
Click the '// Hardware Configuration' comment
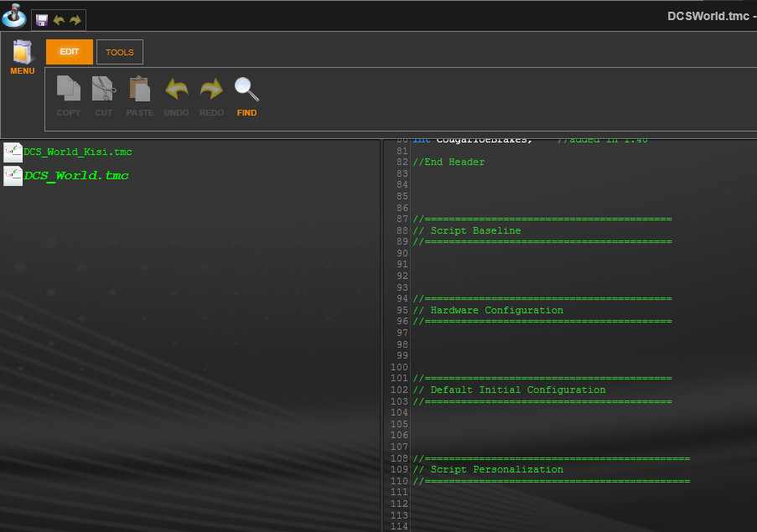pos(488,310)
